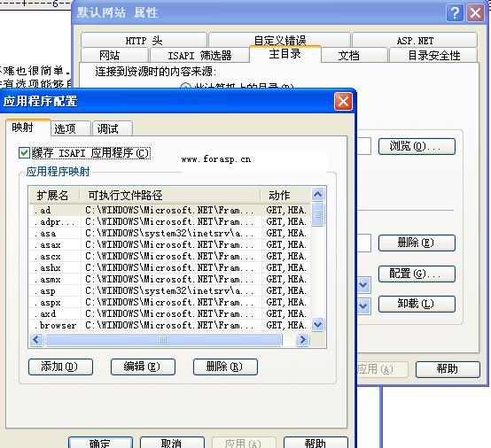Open the 文档 tab
The height and width of the screenshot is (448, 491).
[x=355, y=55]
